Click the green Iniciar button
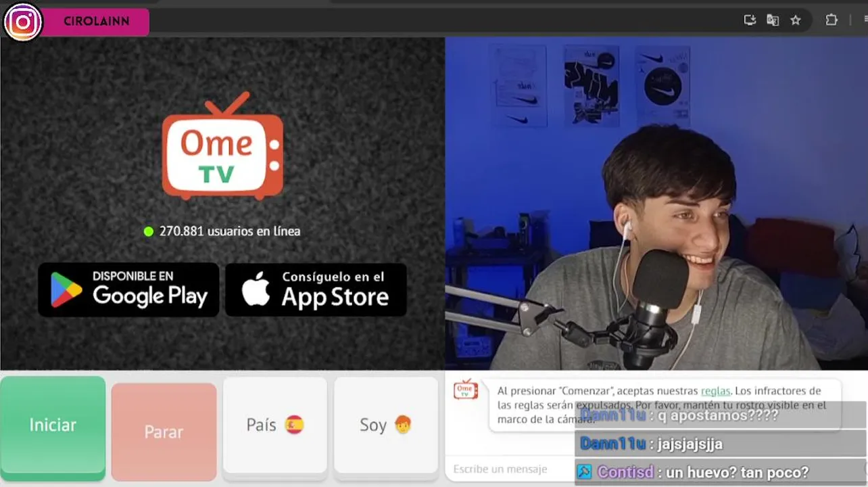The height and width of the screenshot is (487, 868). pyautogui.click(x=53, y=427)
